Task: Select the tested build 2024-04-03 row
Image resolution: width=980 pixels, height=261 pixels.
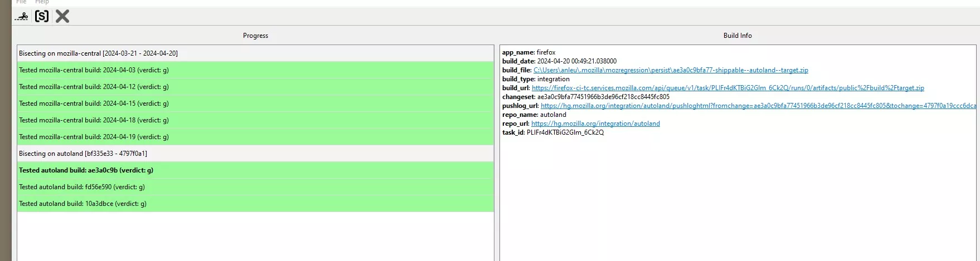Action: click(x=255, y=70)
